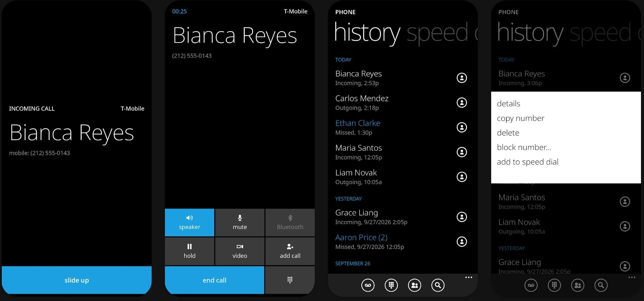Screen dimensions: 644x301
Task: Open keypad in third screen's app bar
Action: (391, 285)
